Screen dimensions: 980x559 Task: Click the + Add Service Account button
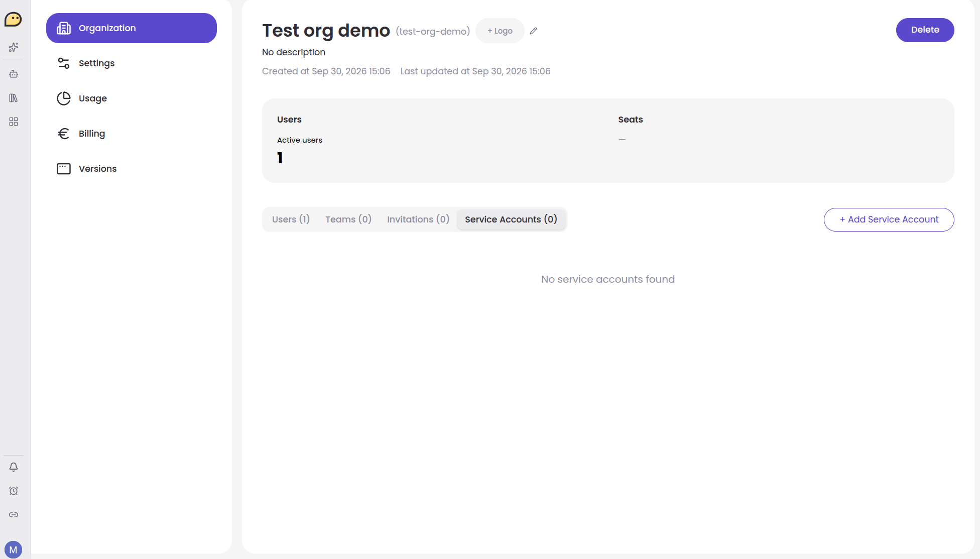tap(889, 219)
